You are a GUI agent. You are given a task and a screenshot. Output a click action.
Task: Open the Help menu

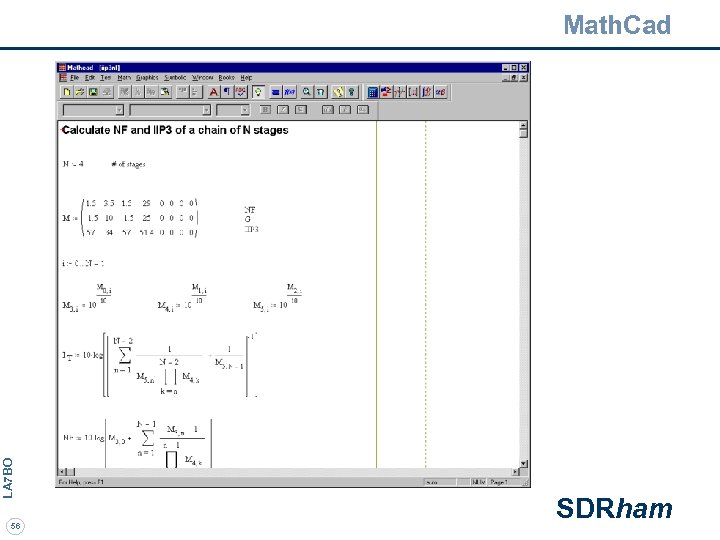(x=246, y=78)
